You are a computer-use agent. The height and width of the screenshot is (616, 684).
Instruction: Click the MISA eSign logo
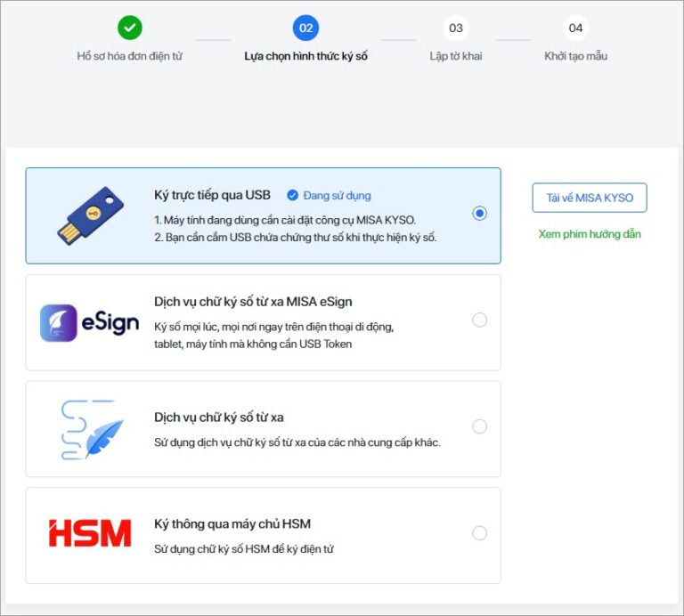(89, 322)
